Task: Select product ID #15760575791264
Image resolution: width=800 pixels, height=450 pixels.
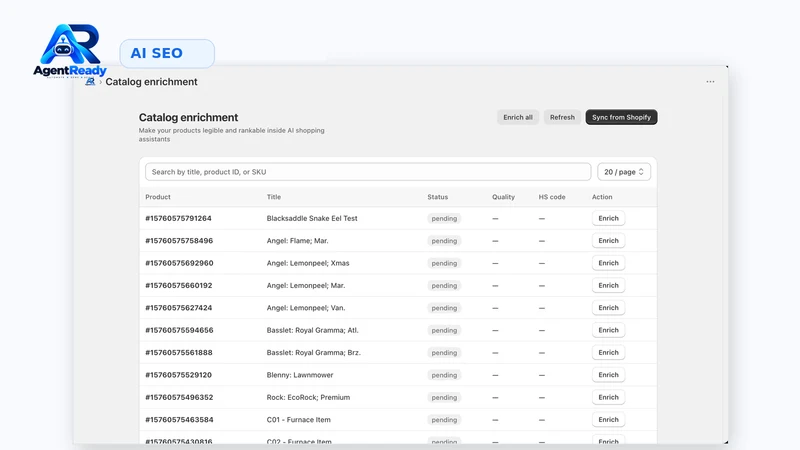Action: [x=178, y=218]
